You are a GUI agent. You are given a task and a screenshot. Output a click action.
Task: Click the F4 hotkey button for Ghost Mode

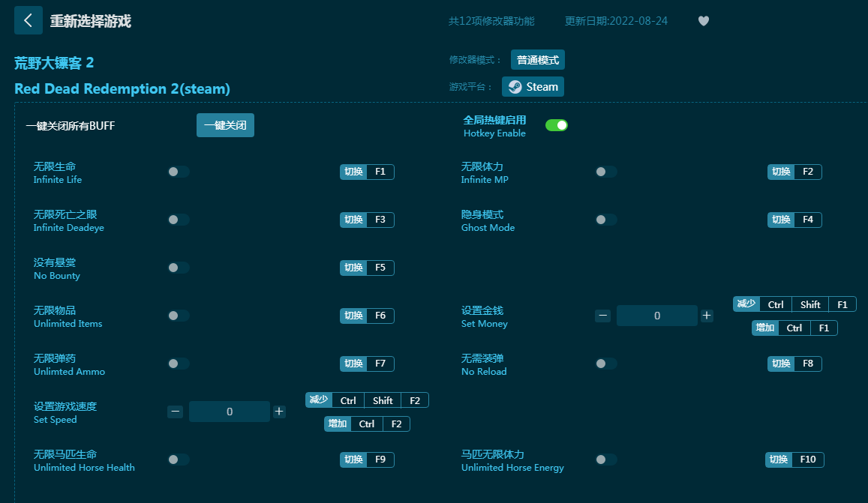pyautogui.click(x=794, y=220)
